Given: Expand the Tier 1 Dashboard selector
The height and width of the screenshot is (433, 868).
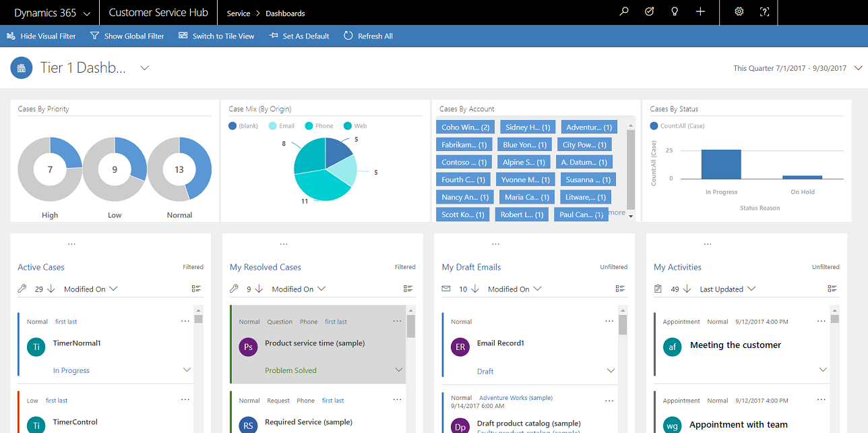Looking at the screenshot, I should pos(144,67).
